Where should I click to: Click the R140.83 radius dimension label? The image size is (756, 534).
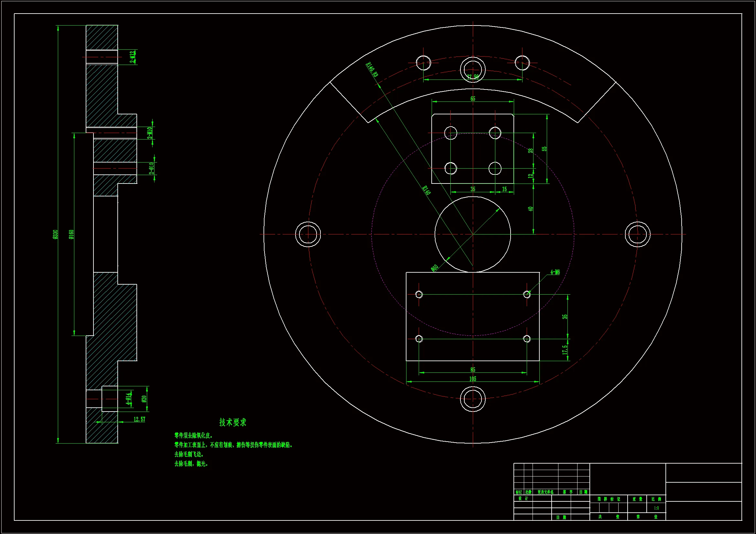(x=372, y=69)
